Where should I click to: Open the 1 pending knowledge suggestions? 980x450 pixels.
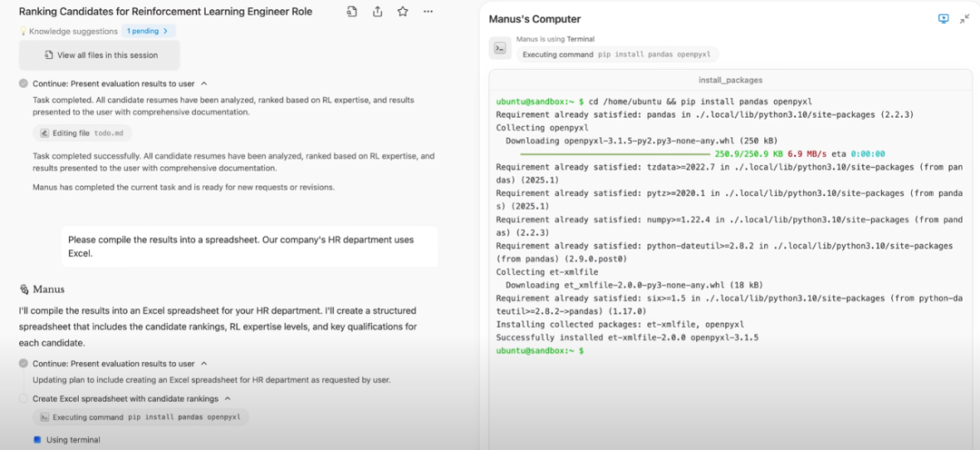coord(148,31)
